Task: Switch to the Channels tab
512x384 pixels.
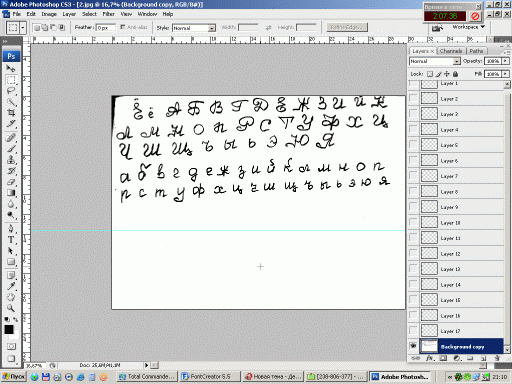Action: pyautogui.click(x=451, y=51)
